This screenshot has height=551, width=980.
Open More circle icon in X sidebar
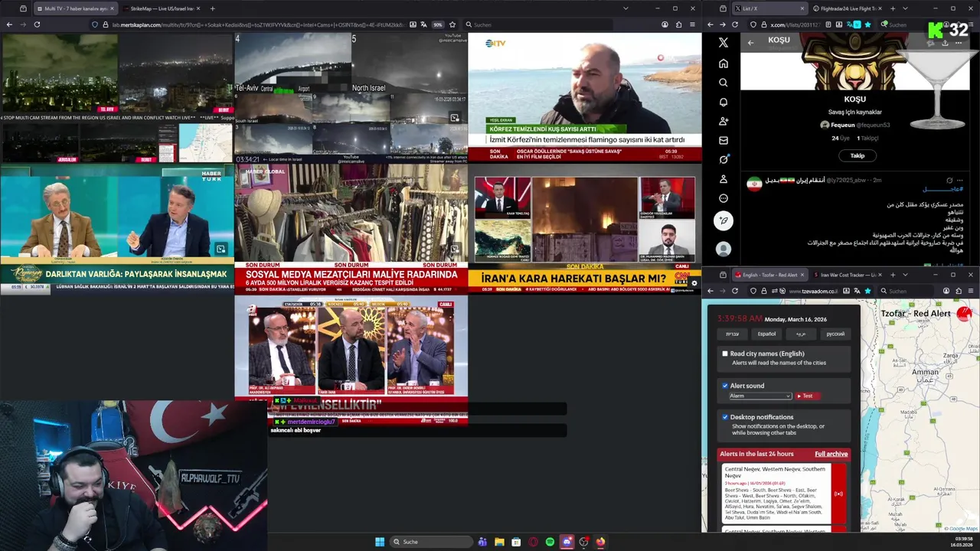tap(723, 198)
